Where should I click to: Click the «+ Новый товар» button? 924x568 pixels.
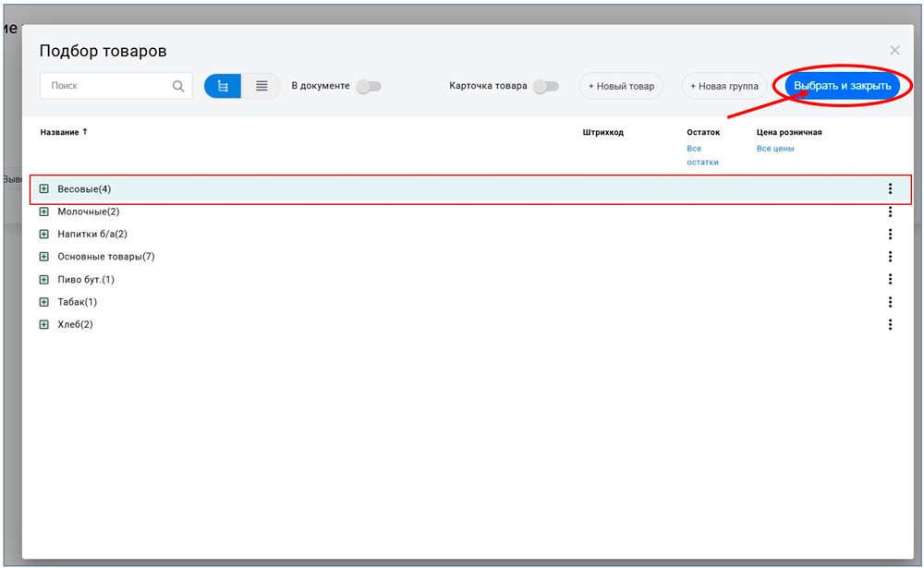[x=621, y=86]
